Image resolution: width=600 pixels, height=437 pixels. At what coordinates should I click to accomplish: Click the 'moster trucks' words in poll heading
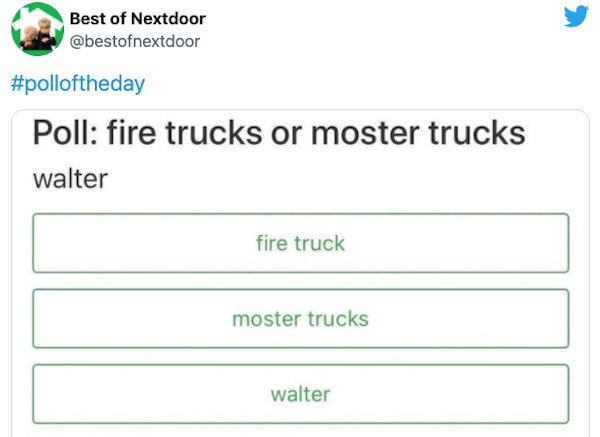point(418,133)
